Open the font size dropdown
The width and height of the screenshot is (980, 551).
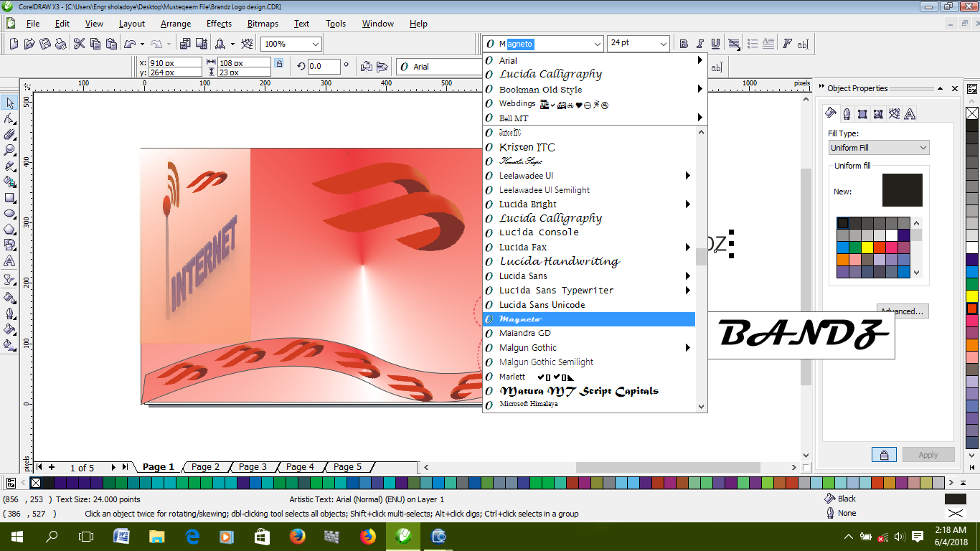coord(664,43)
